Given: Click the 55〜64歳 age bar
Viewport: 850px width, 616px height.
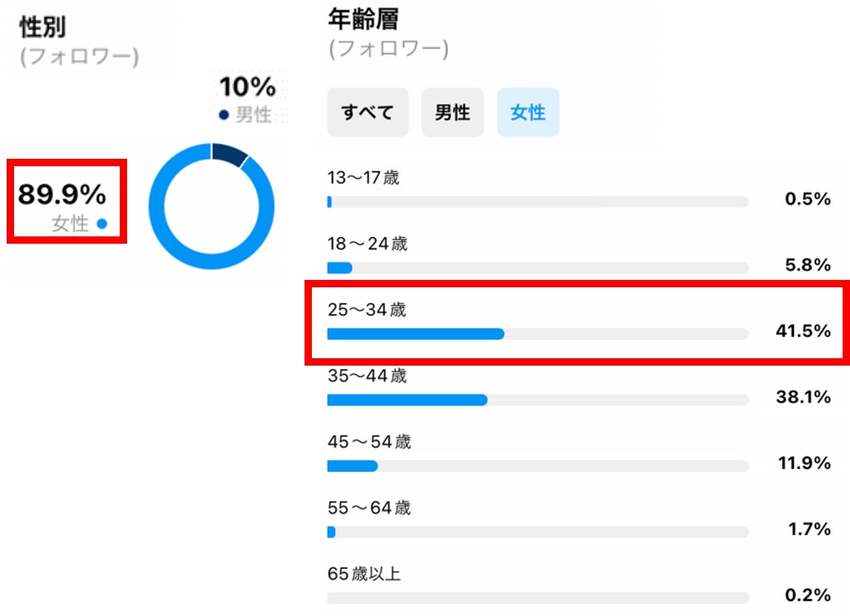Looking at the screenshot, I should [x=537, y=532].
